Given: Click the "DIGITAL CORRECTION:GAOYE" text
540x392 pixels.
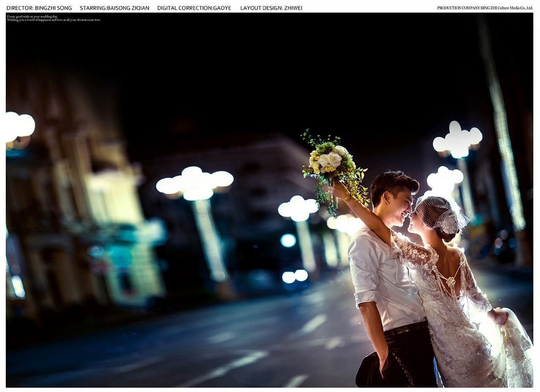Looking at the screenshot, I should [194, 8].
